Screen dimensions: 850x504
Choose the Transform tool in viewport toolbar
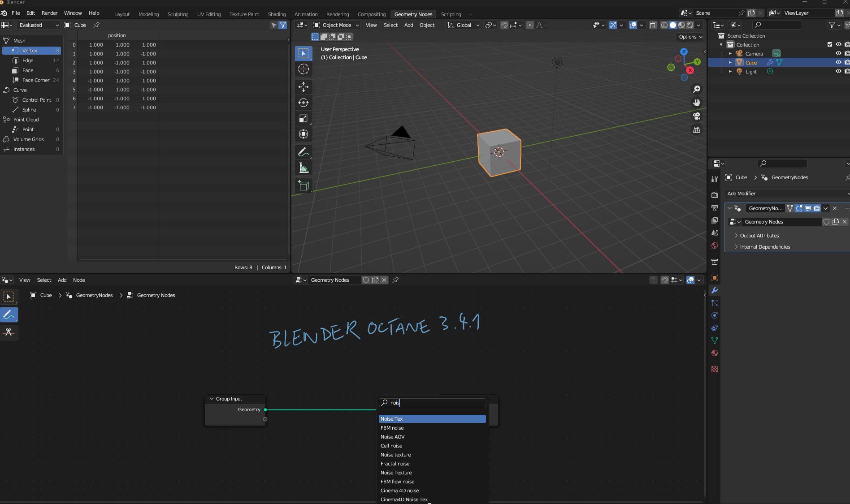pyautogui.click(x=304, y=134)
